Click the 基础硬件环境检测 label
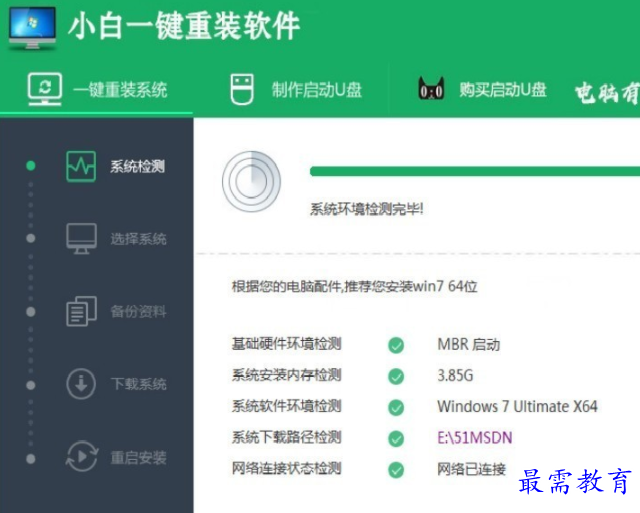This screenshot has height=513, width=640. (x=286, y=344)
